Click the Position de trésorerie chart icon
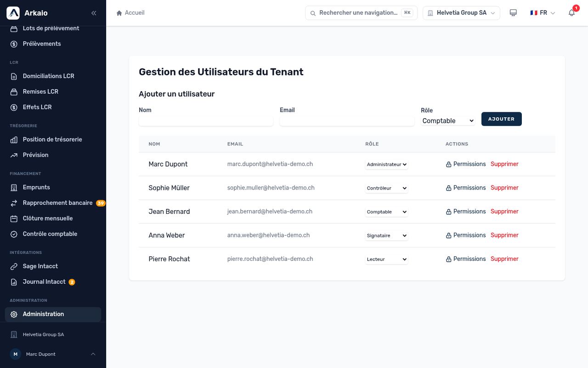The height and width of the screenshot is (368, 588). click(x=14, y=139)
